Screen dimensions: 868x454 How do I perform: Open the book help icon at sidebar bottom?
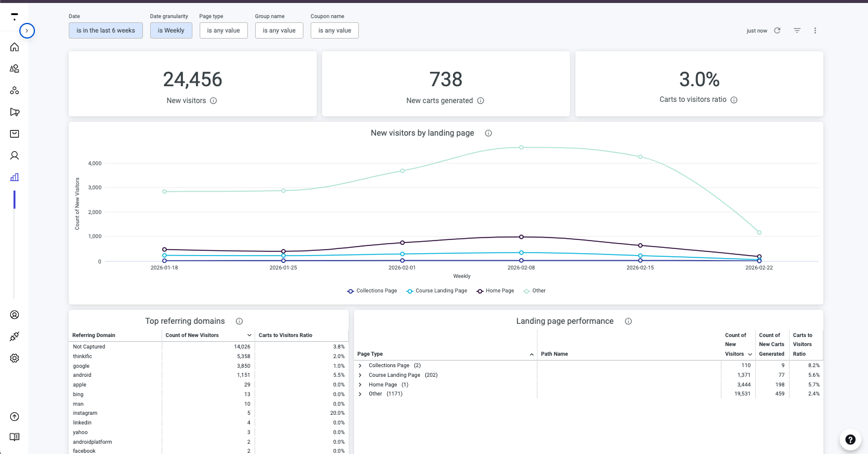(x=14, y=437)
